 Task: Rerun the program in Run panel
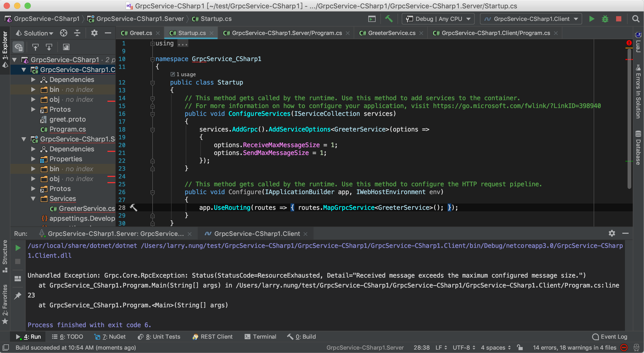click(x=18, y=248)
